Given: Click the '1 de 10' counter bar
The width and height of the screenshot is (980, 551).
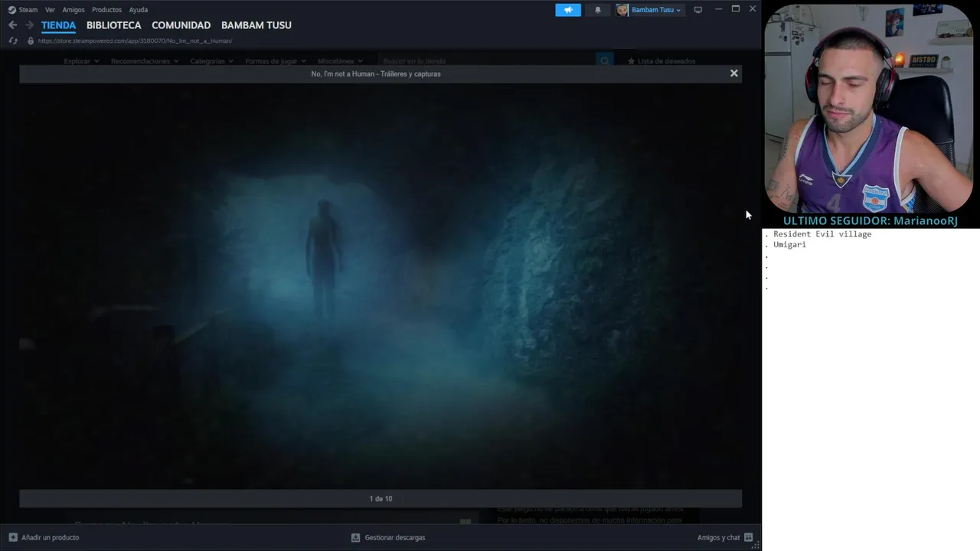Looking at the screenshot, I should [x=381, y=499].
